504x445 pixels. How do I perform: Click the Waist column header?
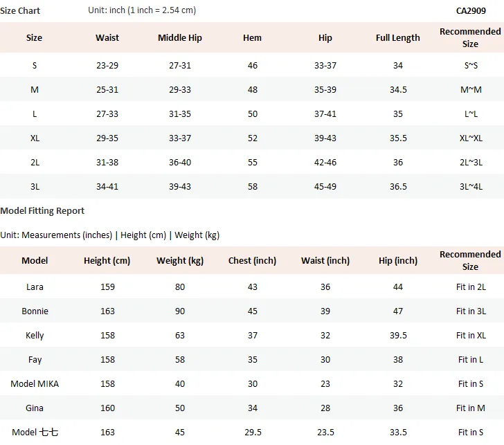pos(107,38)
